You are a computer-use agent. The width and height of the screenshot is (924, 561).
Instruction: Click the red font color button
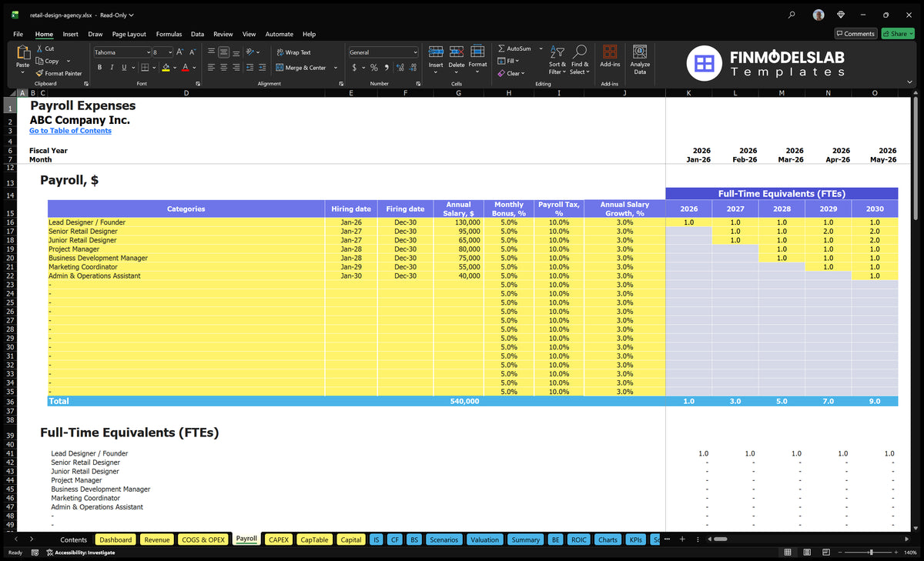tap(185, 68)
